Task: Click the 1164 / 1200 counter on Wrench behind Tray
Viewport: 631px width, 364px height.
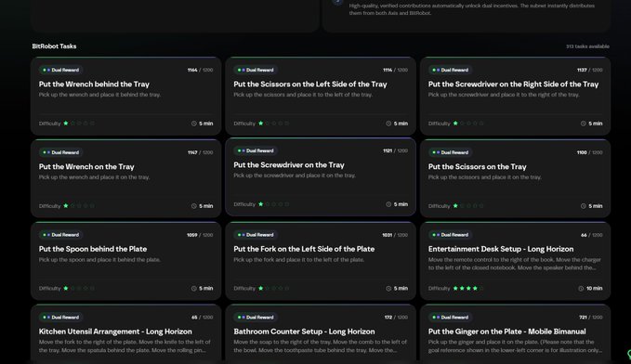Action: point(200,70)
